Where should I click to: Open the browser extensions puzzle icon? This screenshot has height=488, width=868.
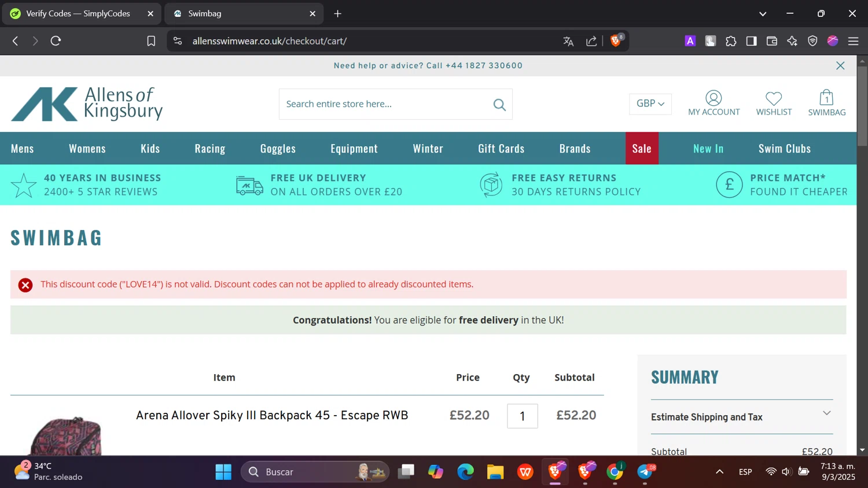pos(731,41)
